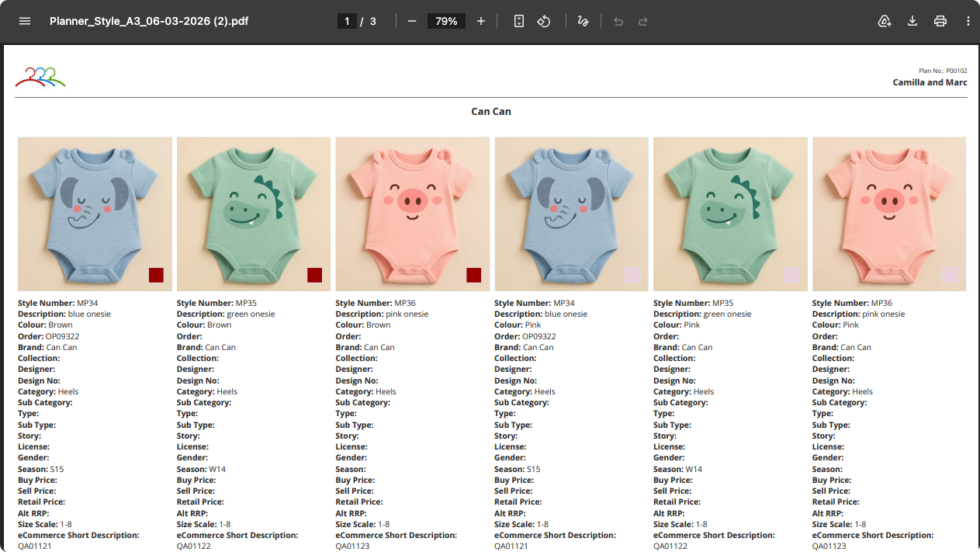Click the dark red swatch on first onesie
Image resolution: width=980 pixels, height=552 pixels.
click(156, 275)
